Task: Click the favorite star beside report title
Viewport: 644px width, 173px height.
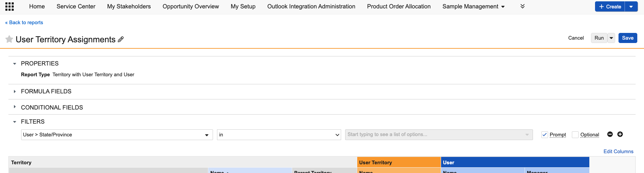Action: click(x=9, y=39)
